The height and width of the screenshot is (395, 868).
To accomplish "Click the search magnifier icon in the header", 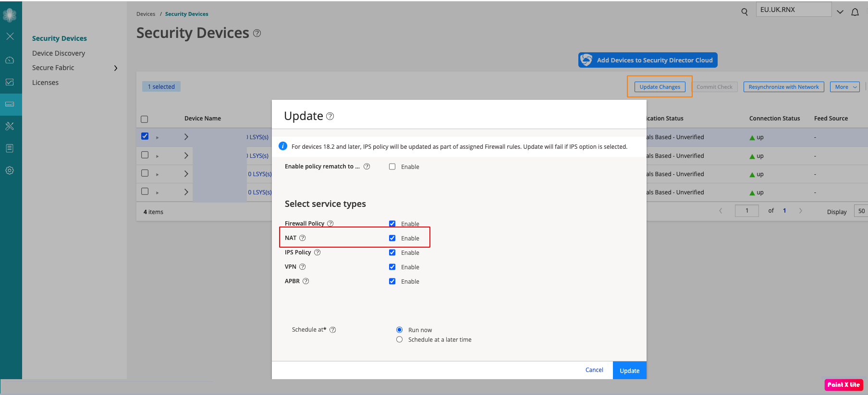I will coord(745,12).
